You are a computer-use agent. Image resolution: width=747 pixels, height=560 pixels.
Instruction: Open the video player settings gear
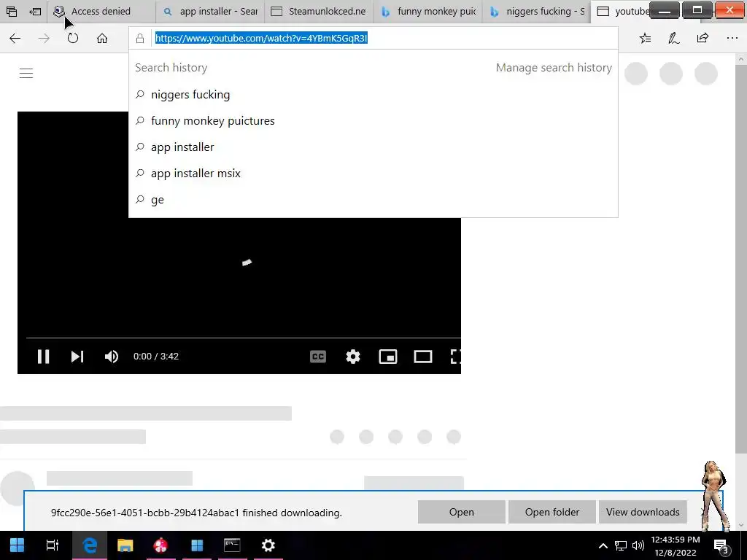353,356
